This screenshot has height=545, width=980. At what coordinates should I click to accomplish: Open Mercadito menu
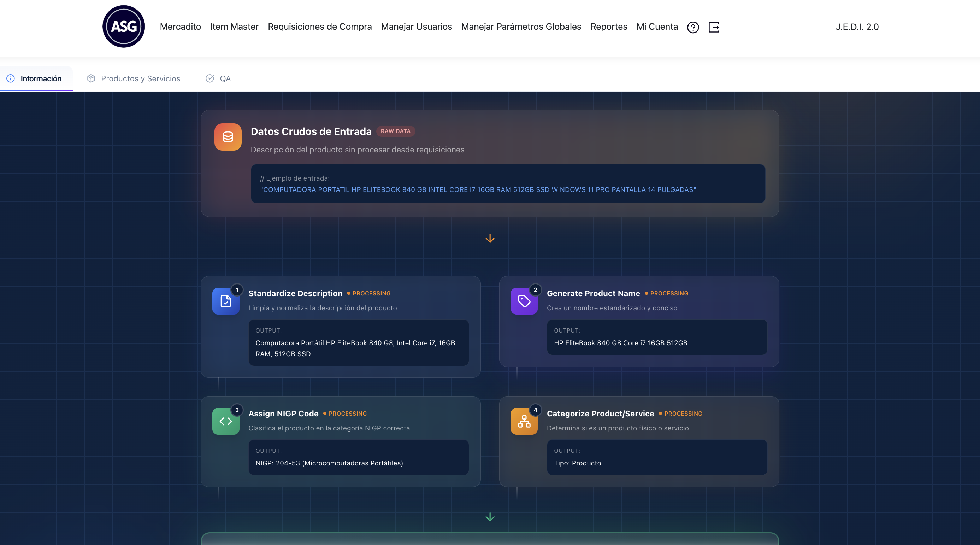[180, 27]
